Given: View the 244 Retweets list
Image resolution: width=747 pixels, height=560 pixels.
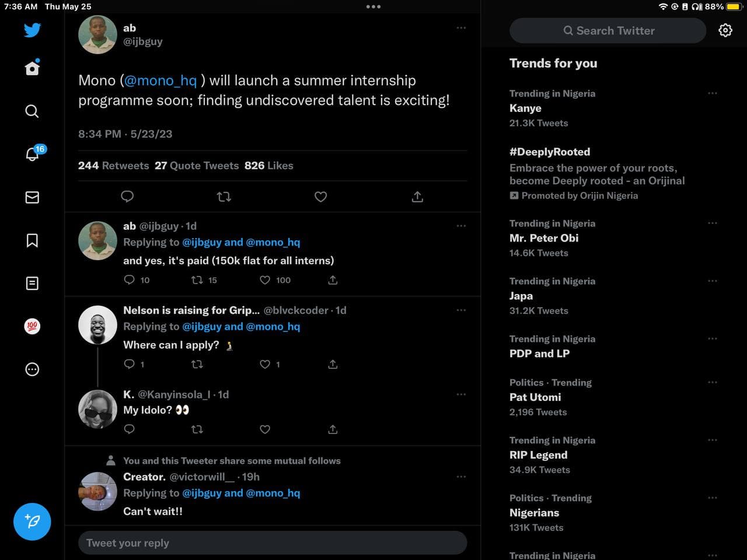Looking at the screenshot, I should click(x=113, y=166).
